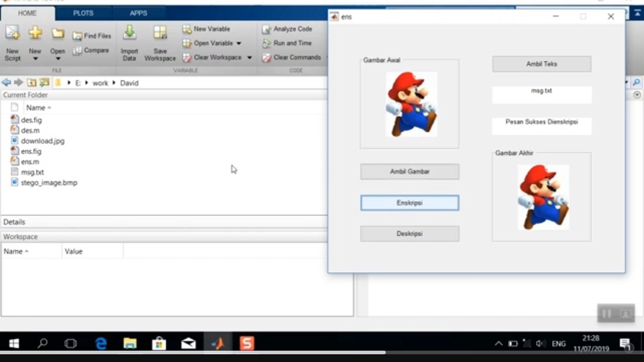Switch to the APPS tab
Screen dimensions: 644x362
pos(138,13)
